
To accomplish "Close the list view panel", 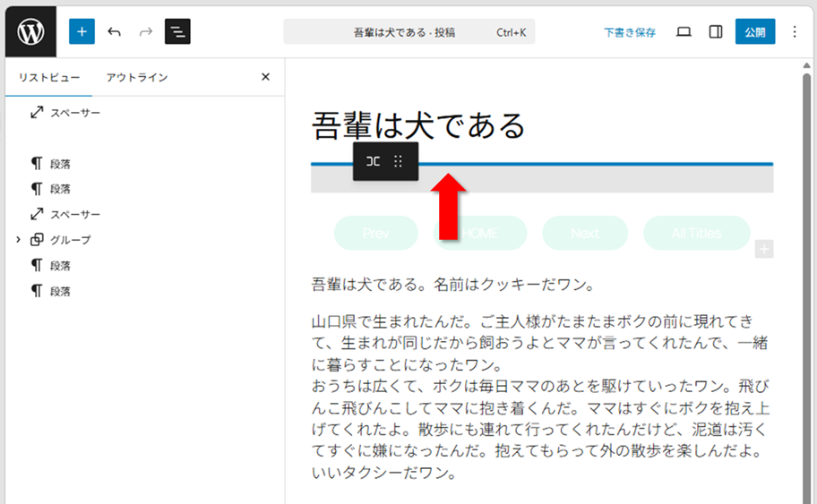I will pos(265,77).
